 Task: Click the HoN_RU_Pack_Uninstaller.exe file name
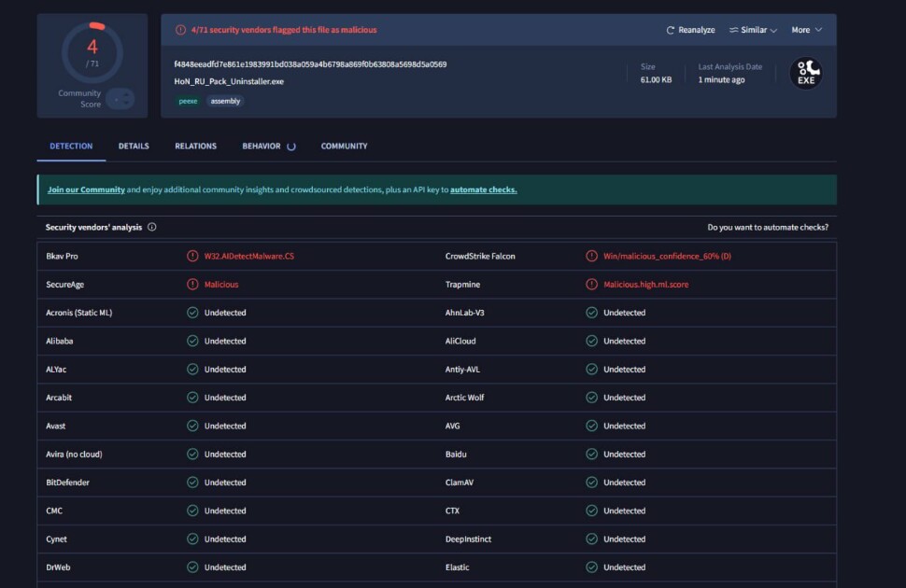229,81
